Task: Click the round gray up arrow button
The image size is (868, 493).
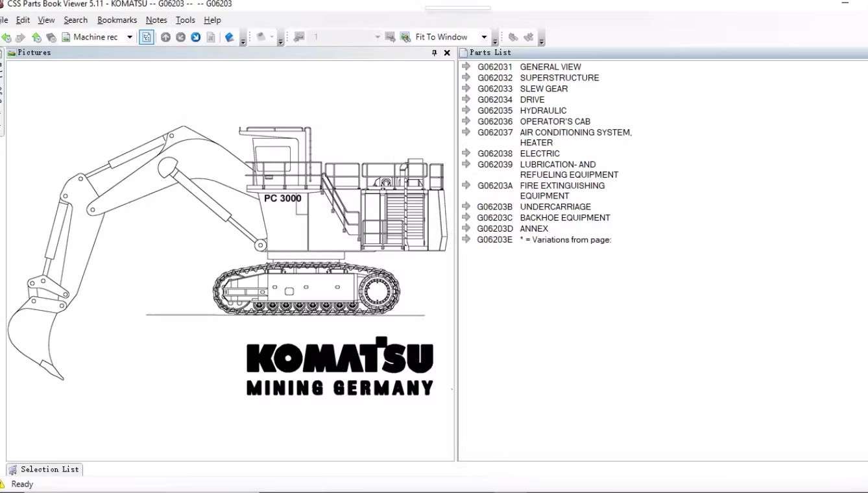Action: coord(165,38)
